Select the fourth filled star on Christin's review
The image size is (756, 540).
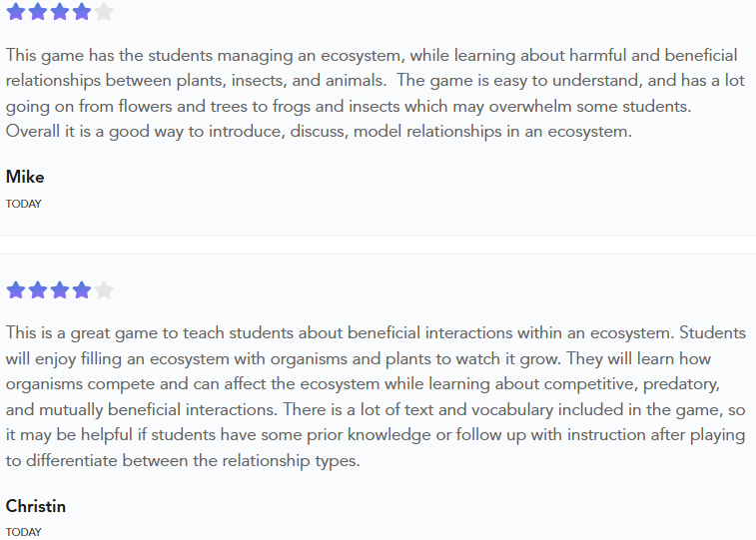pyautogui.click(x=82, y=290)
